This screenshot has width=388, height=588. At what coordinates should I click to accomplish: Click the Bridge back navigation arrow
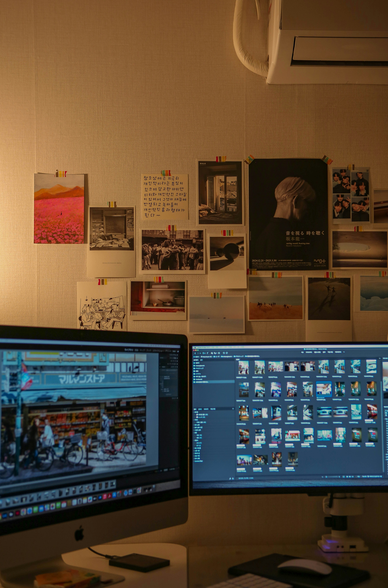click(x=195, y=353)
